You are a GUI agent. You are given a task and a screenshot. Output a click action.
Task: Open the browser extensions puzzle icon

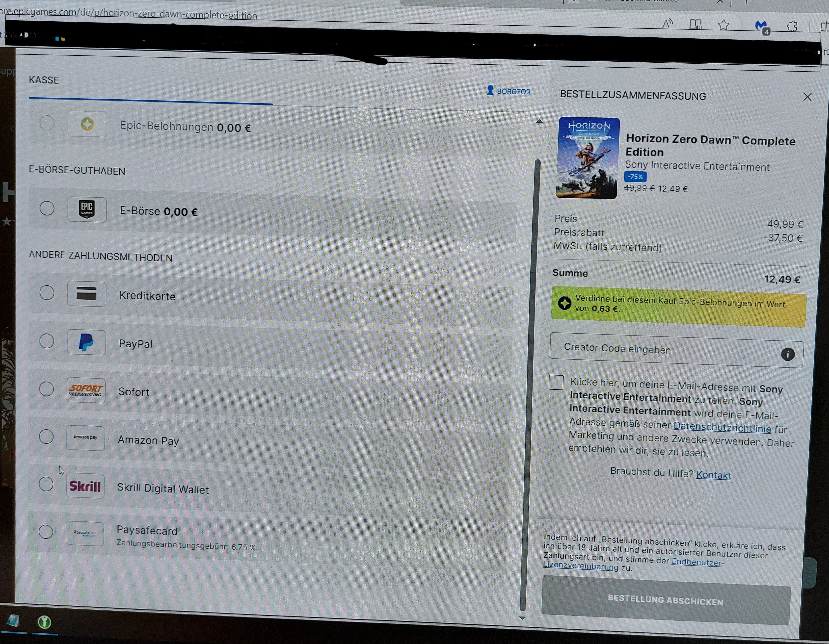click(x=792, y=26)
